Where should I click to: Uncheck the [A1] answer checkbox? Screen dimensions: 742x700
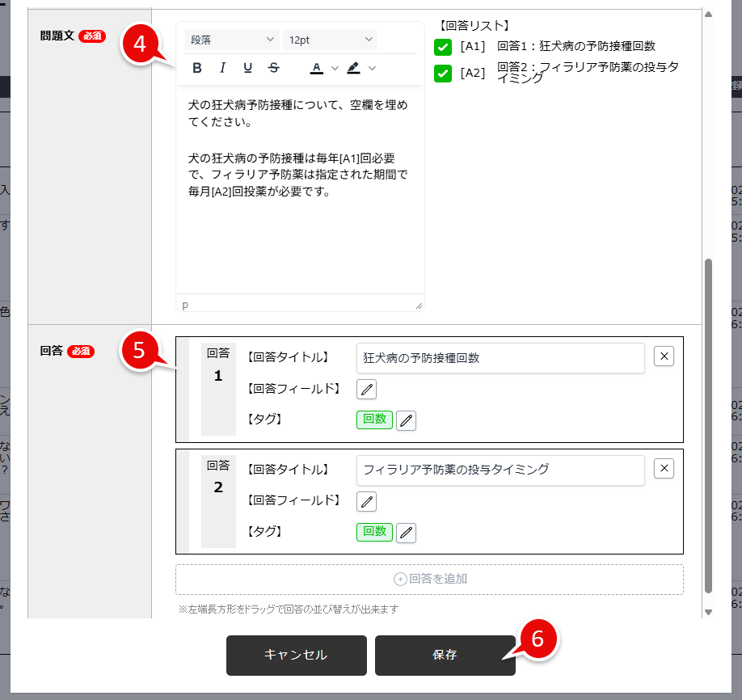pyautogui.click(x=441, y=47)
